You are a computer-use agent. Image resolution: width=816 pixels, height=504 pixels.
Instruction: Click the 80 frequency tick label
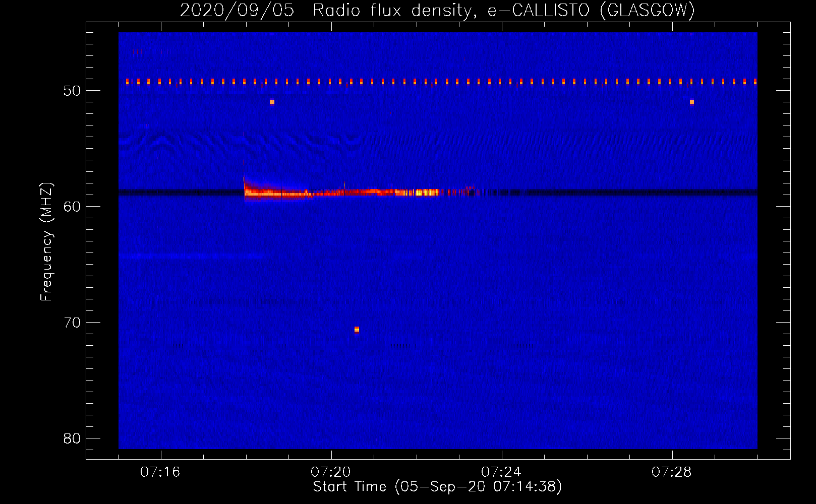[x=72, y=438]
